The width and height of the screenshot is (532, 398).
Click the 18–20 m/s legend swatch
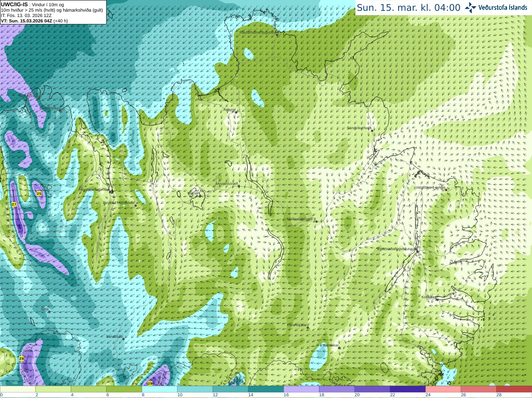tap(337, 389)
